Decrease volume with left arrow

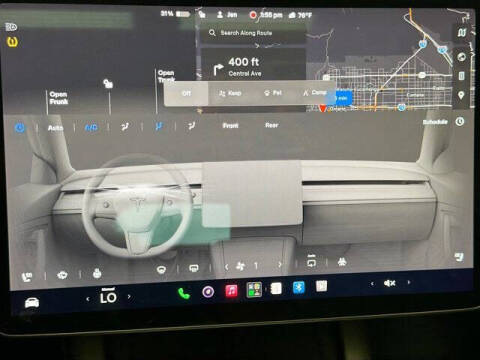372,284
